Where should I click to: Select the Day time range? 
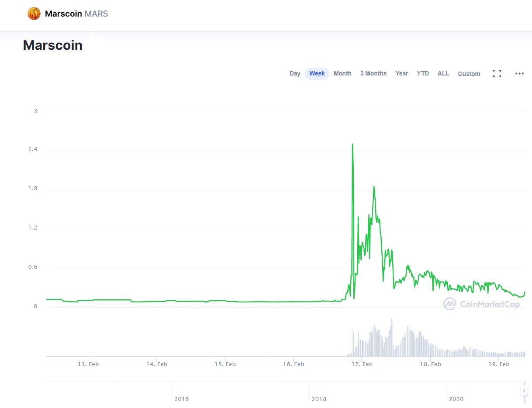(x=295, y=73)
